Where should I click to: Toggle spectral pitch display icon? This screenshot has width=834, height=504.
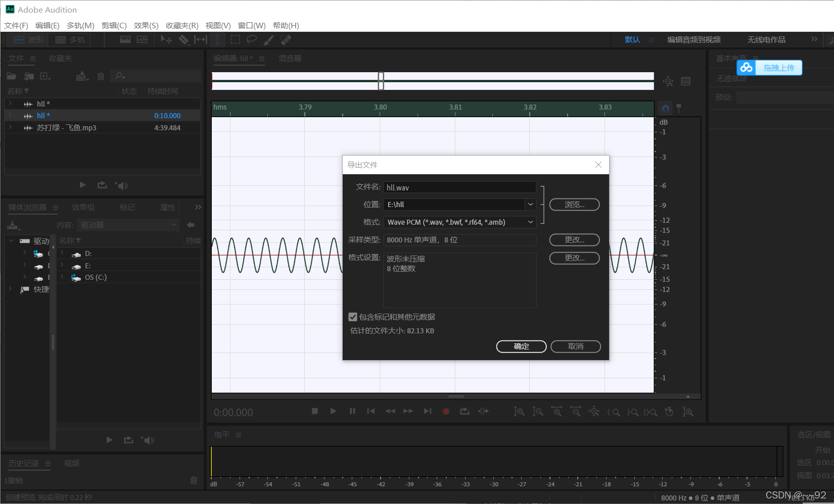pyautogui.click(x=142, y=40)
